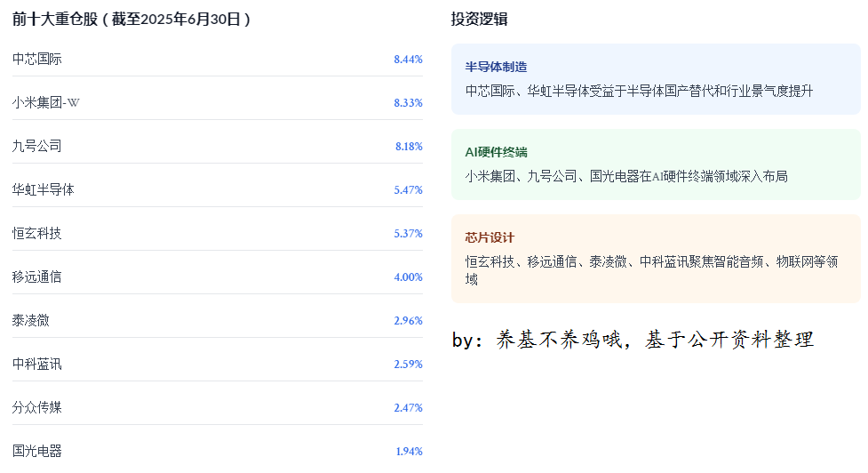The width and height of the screenshot is (868, 473).
Task: Click the 前十大重仓股 section heading
Action: (131, 20)
